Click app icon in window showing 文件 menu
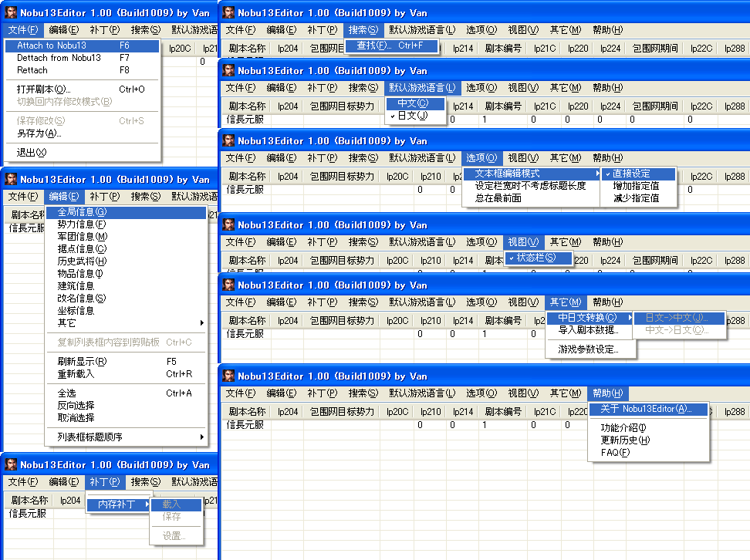 tap(11, 13)
